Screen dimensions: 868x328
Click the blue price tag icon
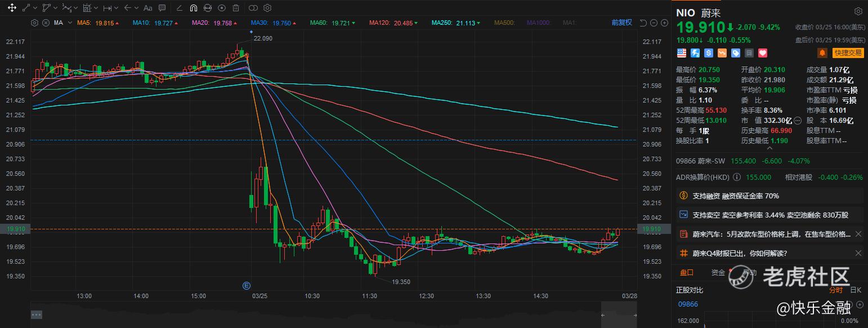[x=736, y=53]
